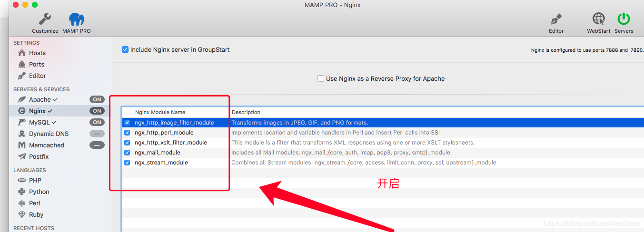Uncheck ngx_http_image_filter_module checkbox
Screen dimensions: 644x232
[x=127, y=123]
